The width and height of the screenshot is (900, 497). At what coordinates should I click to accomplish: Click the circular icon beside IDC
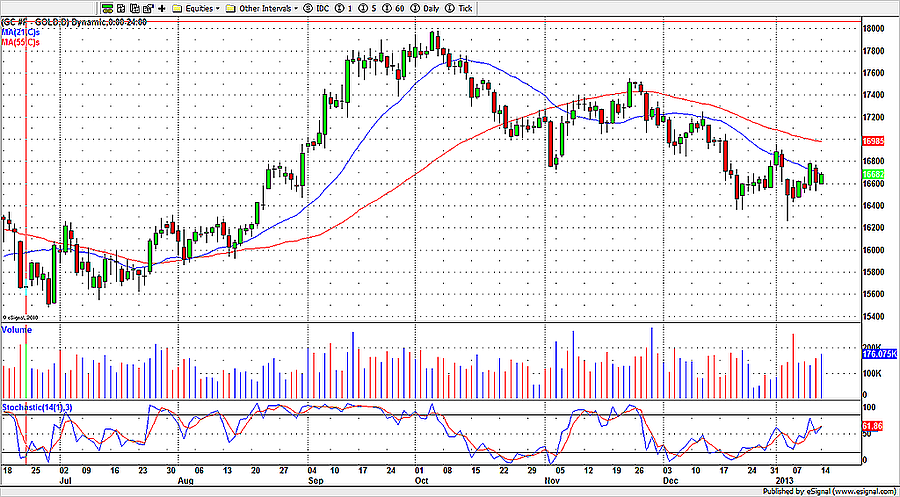tap(307, 8)
